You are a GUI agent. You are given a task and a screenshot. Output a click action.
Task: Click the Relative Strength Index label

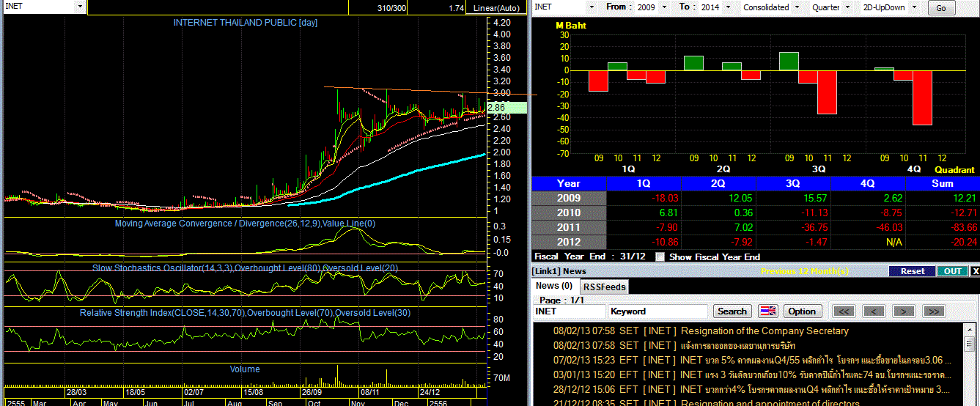click(x=246, y=313)
